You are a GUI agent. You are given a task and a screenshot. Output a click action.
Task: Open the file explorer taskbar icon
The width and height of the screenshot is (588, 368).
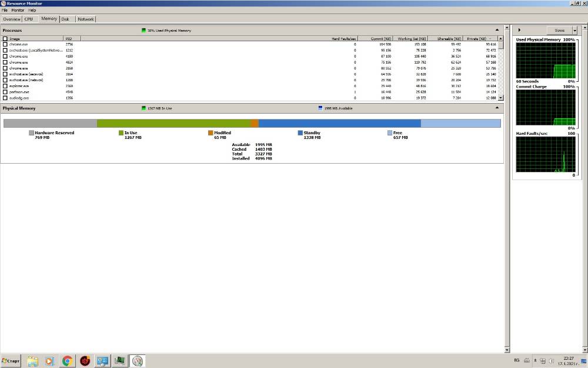tap(32, 361)
